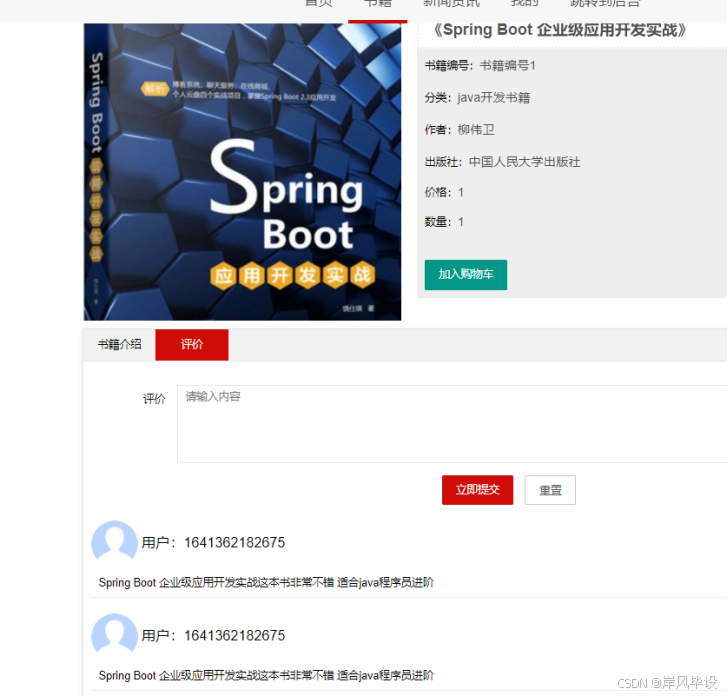Open the 新闻资讯 navigation item

pyautogui.click(x=451, y=4)
